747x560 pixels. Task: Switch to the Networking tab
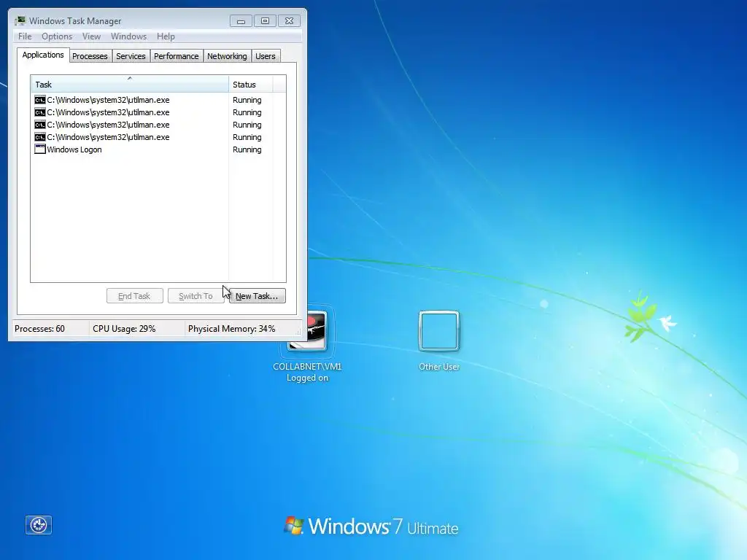click(227, 56)
